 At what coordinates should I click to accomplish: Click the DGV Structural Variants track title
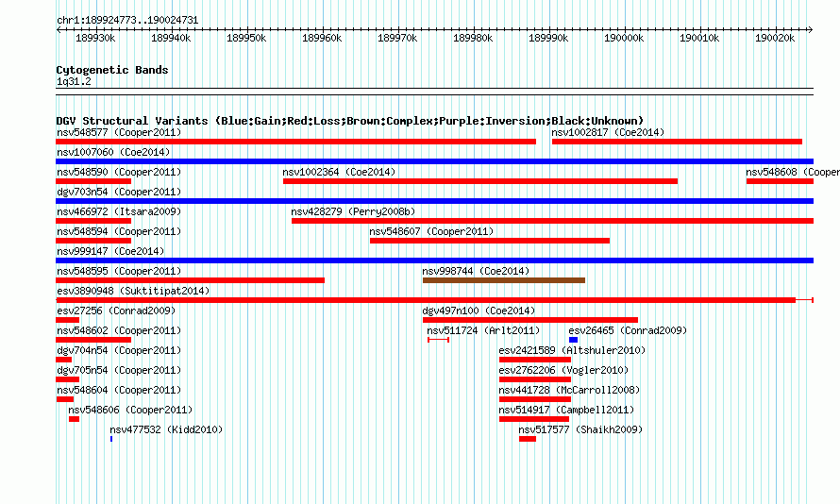pyautogui.click(x=350, y=121)
